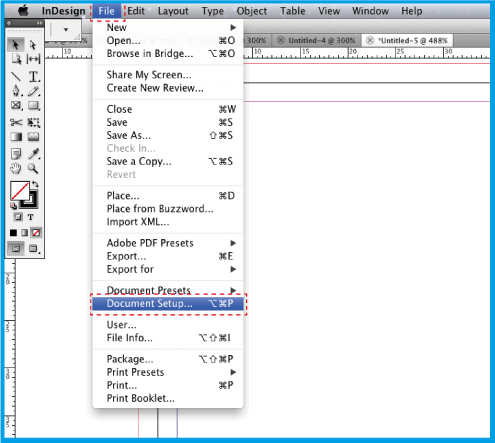The width and height of the screenshot is (495, 443).
Task: Reset to default fill and stroke
Action: tap(13, 205)
